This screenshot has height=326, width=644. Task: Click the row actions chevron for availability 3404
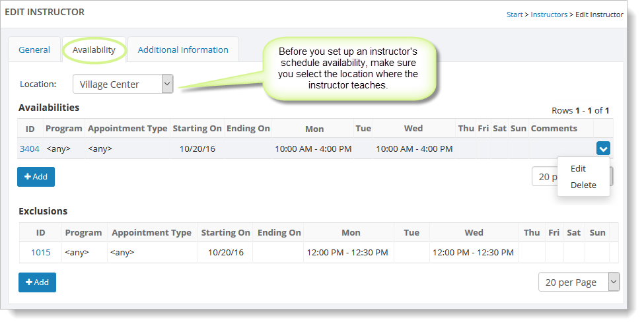602,148
